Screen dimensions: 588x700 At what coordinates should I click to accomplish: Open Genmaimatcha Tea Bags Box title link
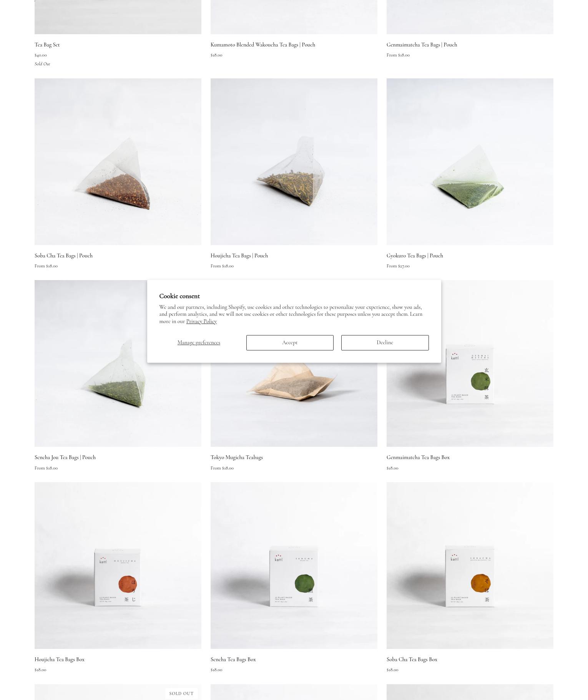tap(418, 457)
